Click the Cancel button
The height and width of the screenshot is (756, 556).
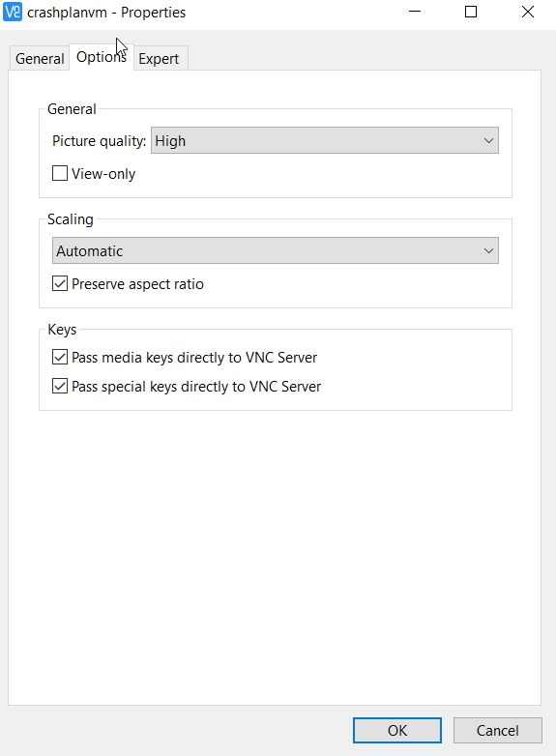coord(498,731)
